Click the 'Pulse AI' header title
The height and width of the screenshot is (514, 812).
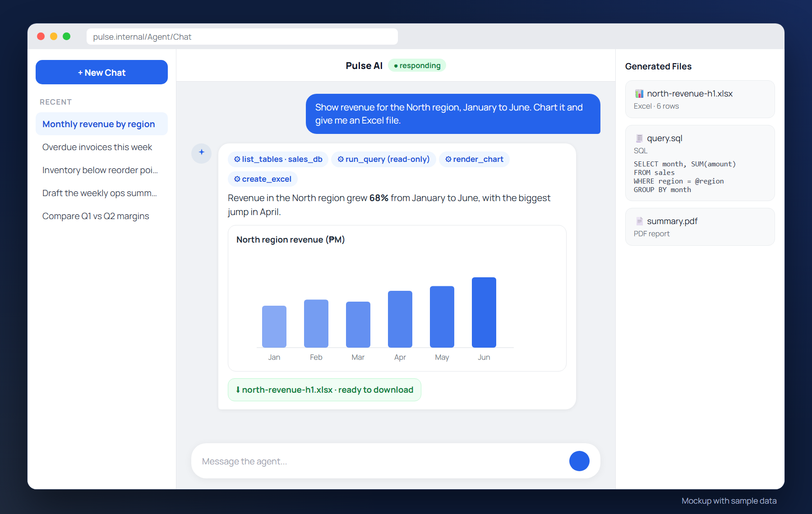[364, 66]
